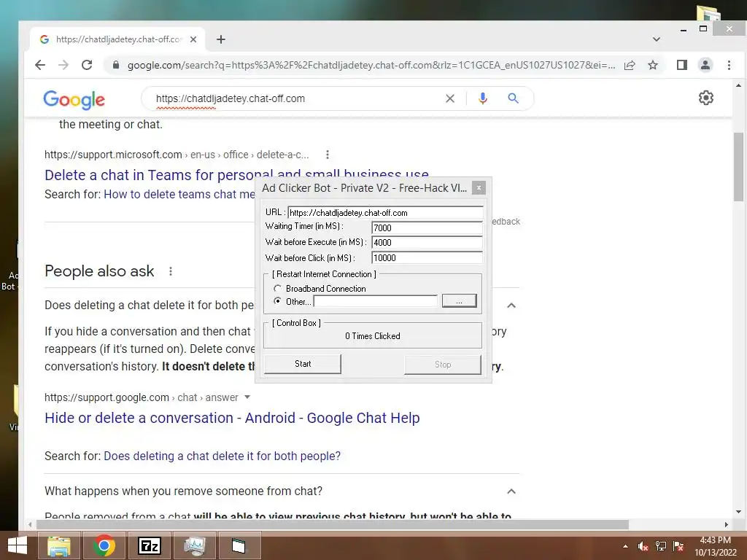Image resolution: width=747 pixels, height=560 pixels.
Task: Click the horizontal page scrollbar thumb
Action: coord(333,525)
